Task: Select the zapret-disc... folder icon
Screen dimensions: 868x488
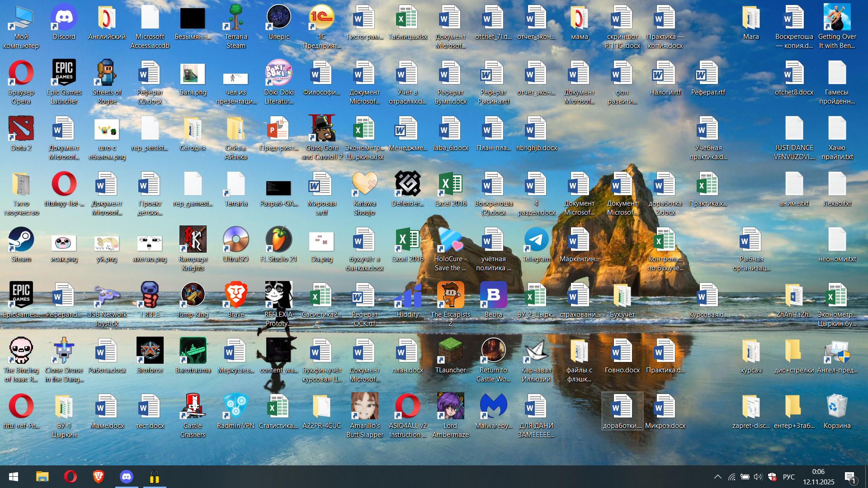Action: 751,412
